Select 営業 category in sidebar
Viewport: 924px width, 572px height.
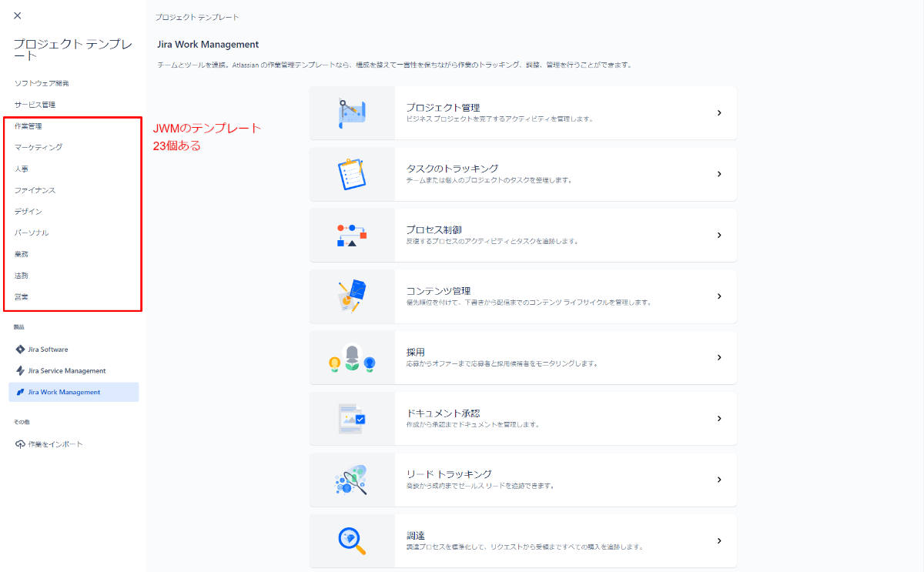point(22,296)
